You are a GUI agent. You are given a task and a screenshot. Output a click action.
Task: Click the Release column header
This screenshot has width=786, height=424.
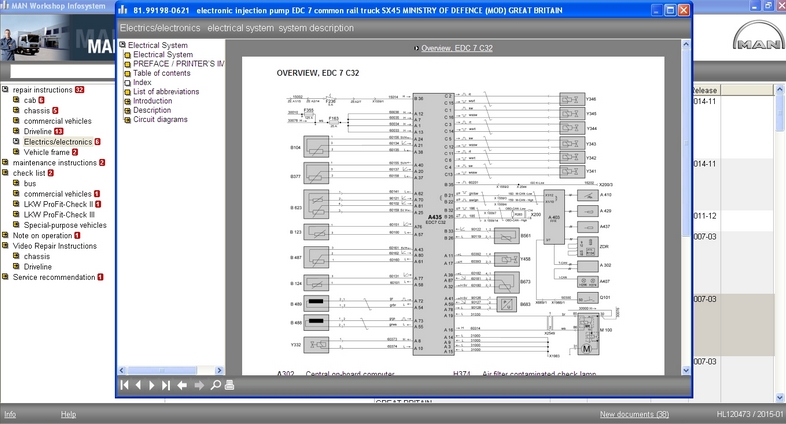click(x=706, y=90)
